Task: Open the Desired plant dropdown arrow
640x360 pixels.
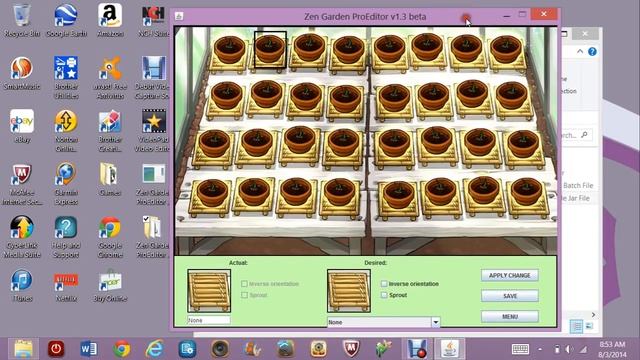Action: point(436,322)
